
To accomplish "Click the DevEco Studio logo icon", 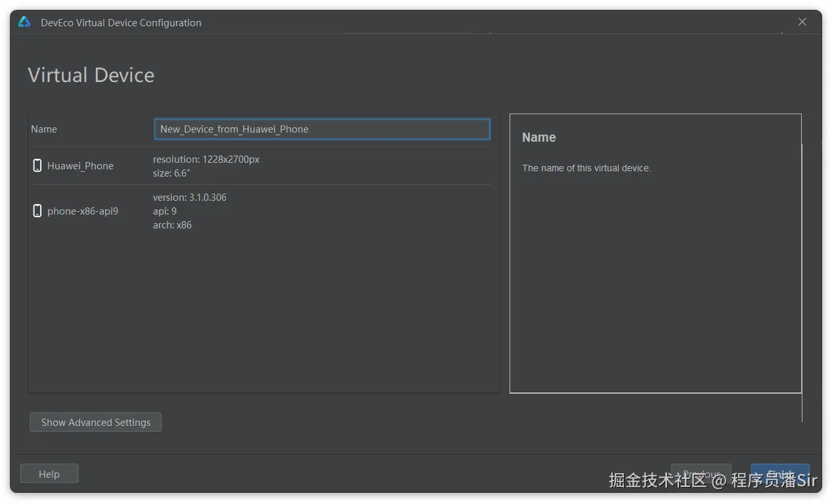I will (x=24, y=22).
